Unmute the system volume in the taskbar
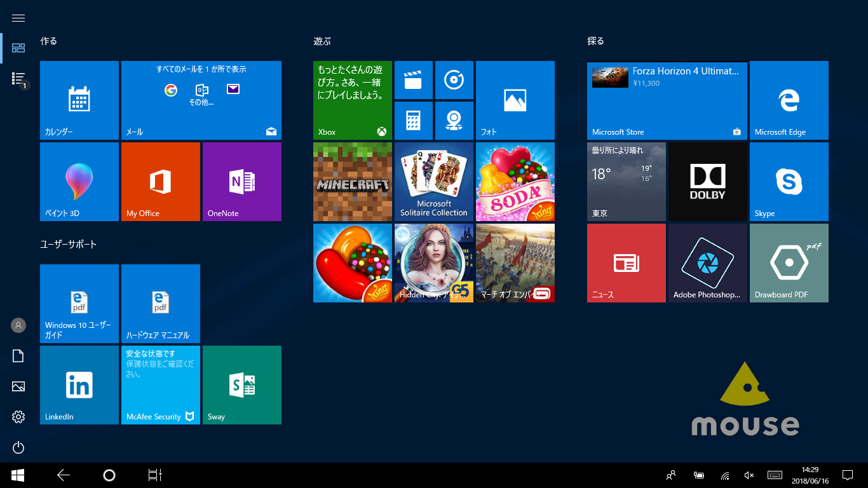The width and height of the screenshot is (868, 488). pyautogui.click(x=749, y=475)
